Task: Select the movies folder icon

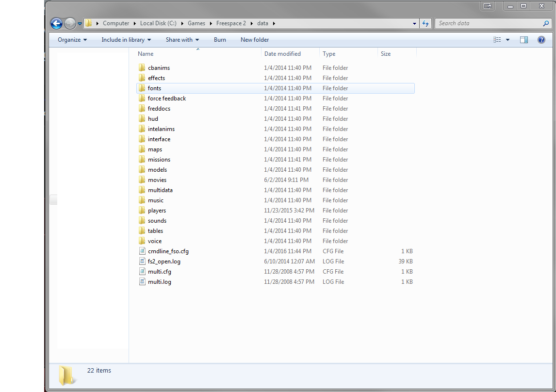Action: point(142,180)
